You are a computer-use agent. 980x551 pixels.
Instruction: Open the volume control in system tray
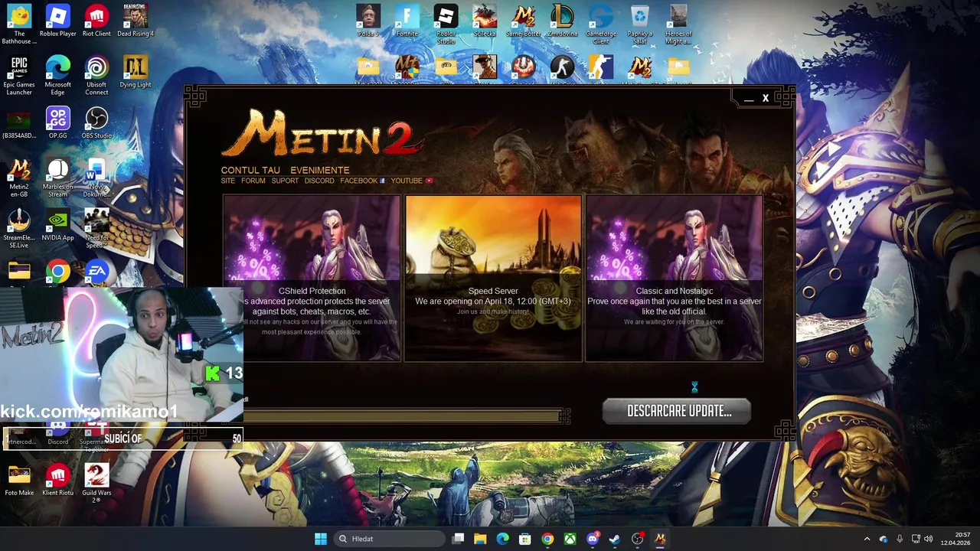(929, 539)
